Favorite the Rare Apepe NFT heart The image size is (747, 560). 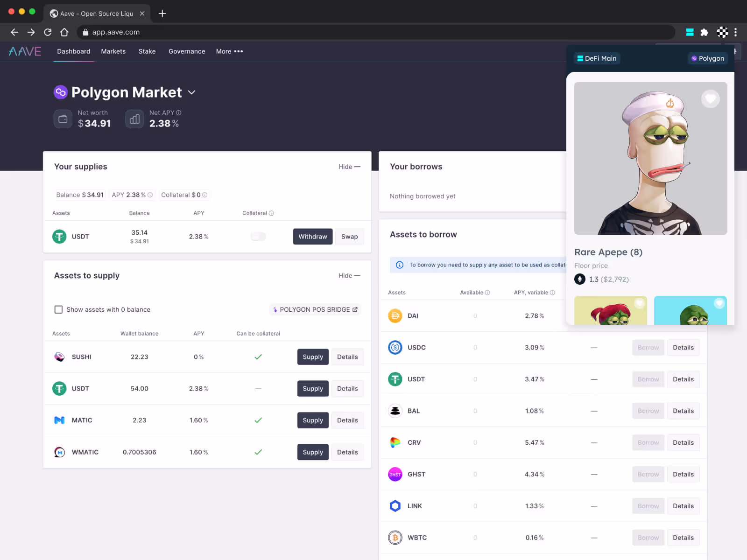(x=710, y=99)
